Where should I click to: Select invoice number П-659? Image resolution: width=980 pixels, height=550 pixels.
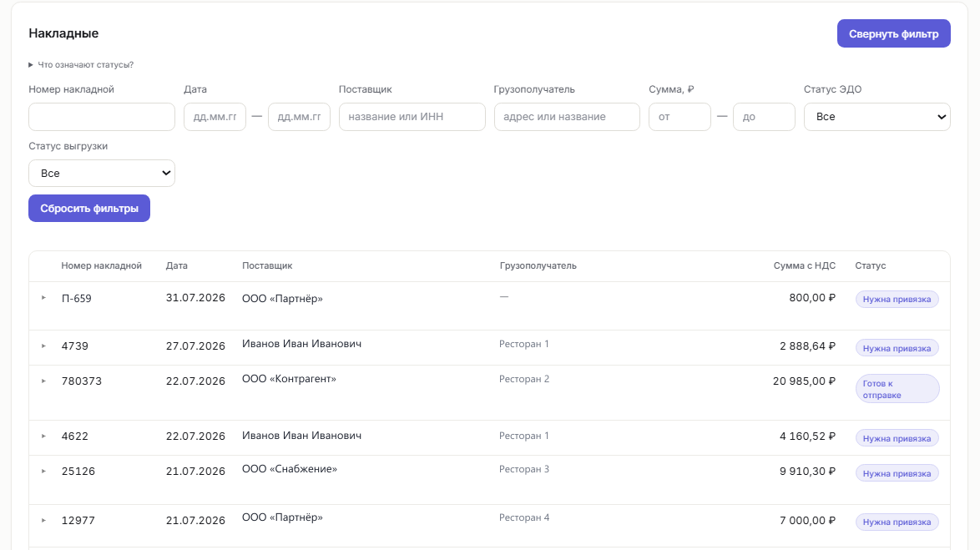[76, 299]
